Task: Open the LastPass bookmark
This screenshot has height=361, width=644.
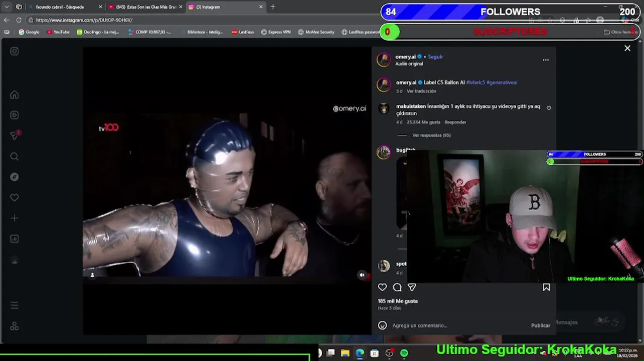Action: 242,32
